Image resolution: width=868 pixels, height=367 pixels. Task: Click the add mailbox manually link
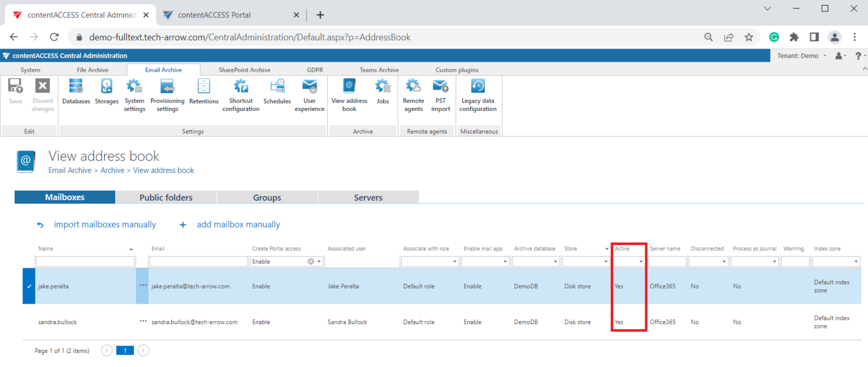click(238, 224)
